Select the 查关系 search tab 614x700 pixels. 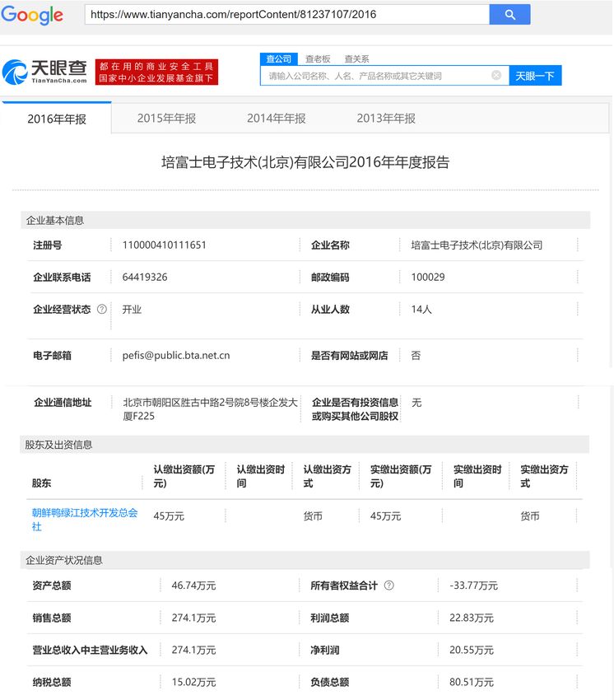[x=356, y=59]
